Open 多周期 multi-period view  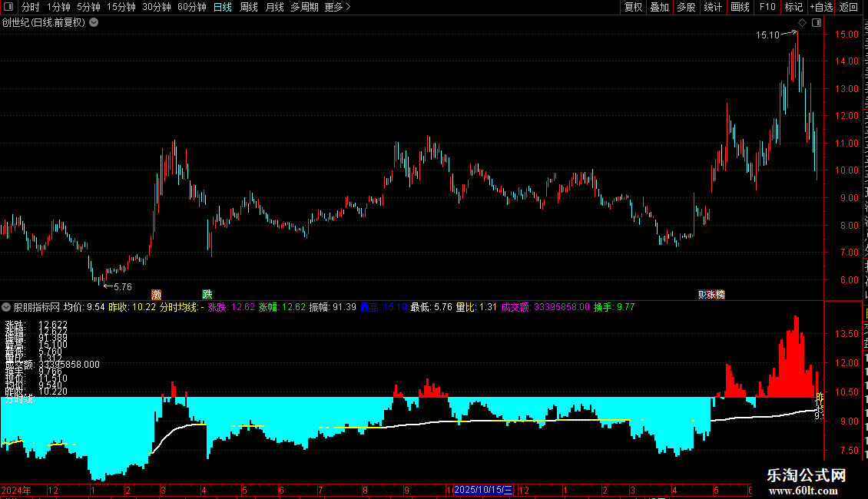[304, 7]
